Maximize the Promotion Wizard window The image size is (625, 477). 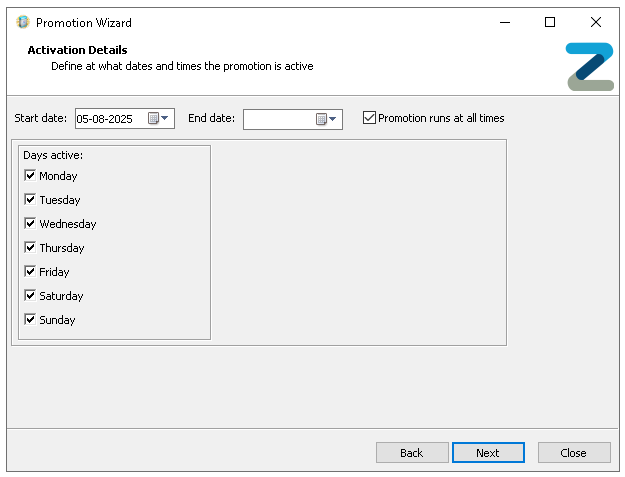(549, 22)
